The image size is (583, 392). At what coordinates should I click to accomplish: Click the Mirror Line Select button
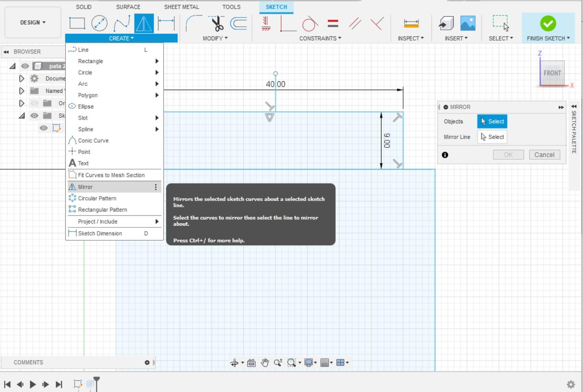[492, 137]
